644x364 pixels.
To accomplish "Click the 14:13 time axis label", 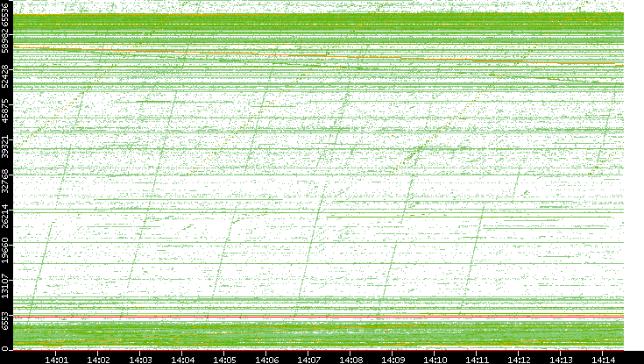I will pyautogui.click(x=561, y=360).
